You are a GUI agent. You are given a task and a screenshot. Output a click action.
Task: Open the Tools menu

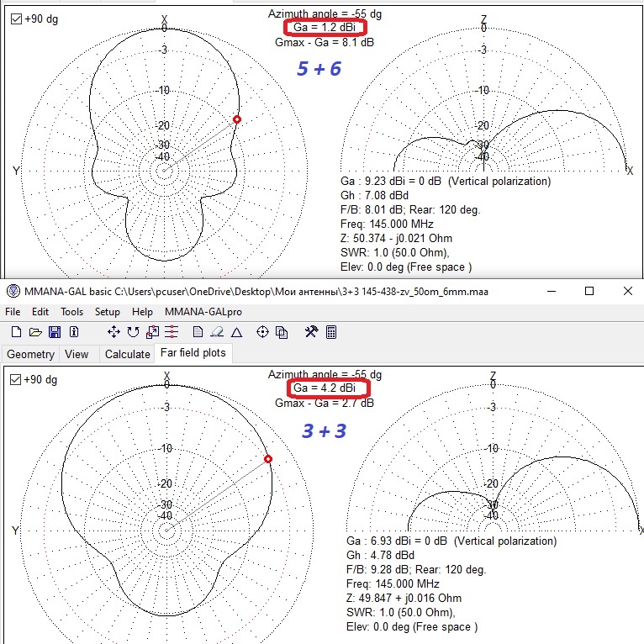pyautogui.click(x=71, y=312)
